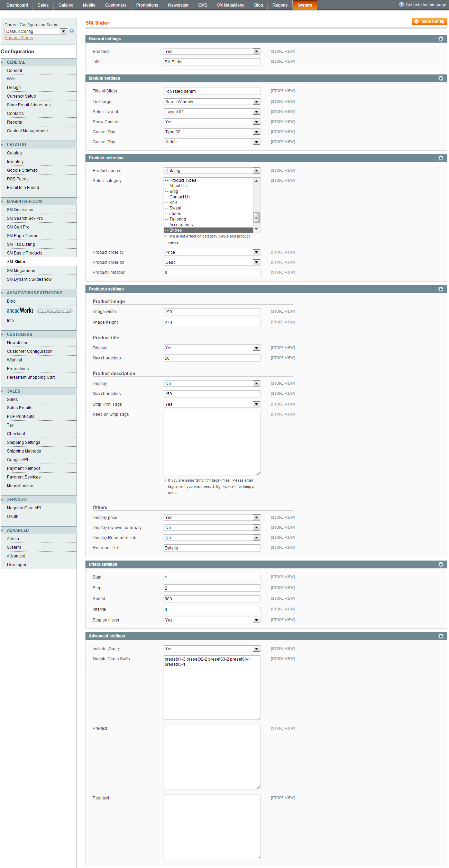Viewport: 449px width, 868px height.
Task: Open the Include jQuery dropdown
Action: [212, 649]
